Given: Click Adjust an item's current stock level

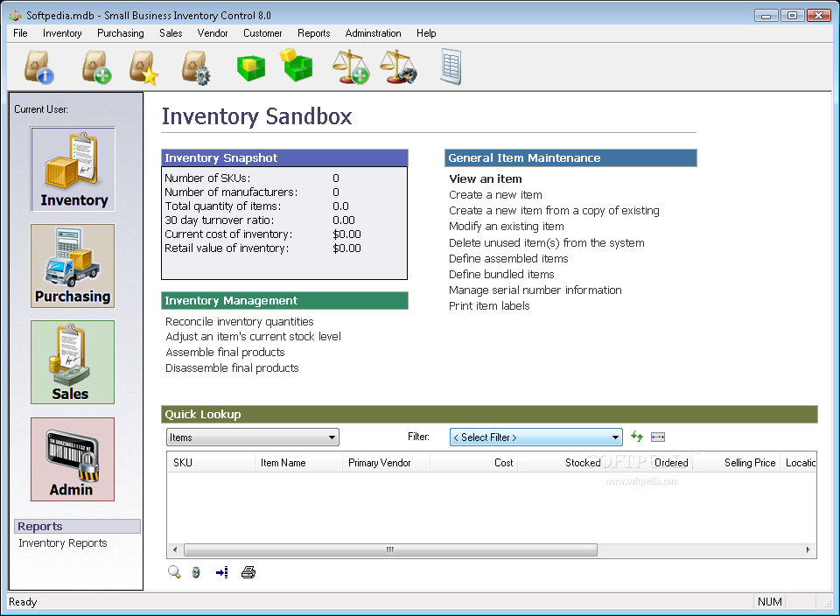Looking at the screenshot, I should click(x=253, y=336).
